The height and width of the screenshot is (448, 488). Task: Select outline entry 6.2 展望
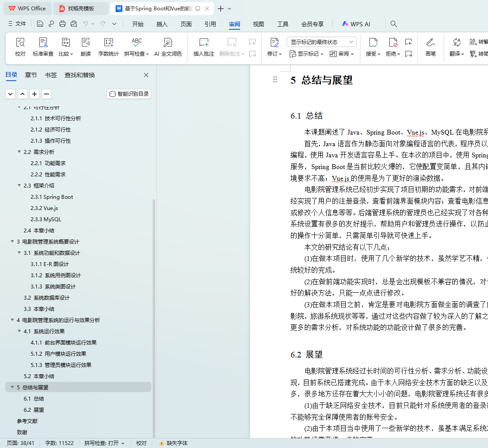pos(34,410)
